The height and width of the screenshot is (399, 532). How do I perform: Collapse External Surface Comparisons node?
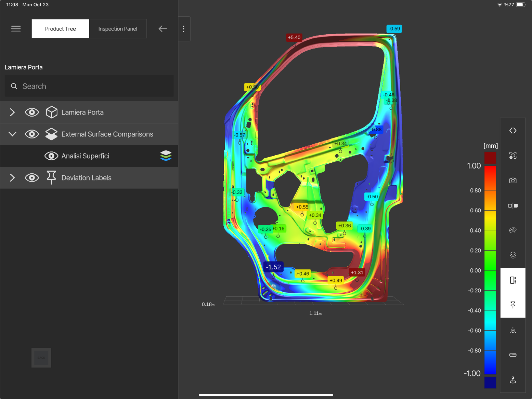[12, 134]
